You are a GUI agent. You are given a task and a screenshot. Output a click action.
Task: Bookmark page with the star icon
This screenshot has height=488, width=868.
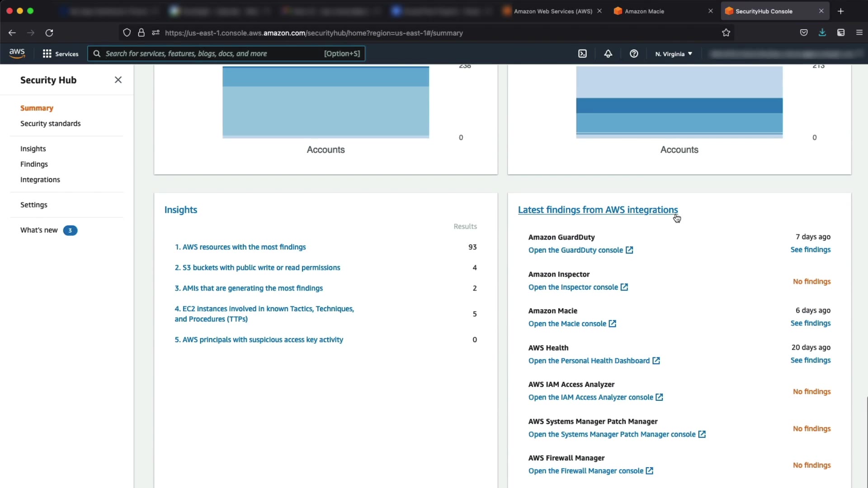click(726, 33)
